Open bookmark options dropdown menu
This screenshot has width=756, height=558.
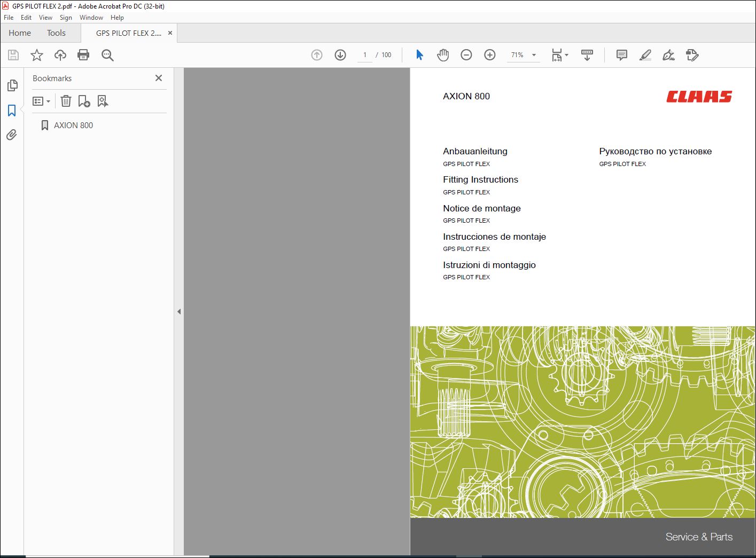coord(41,101)
